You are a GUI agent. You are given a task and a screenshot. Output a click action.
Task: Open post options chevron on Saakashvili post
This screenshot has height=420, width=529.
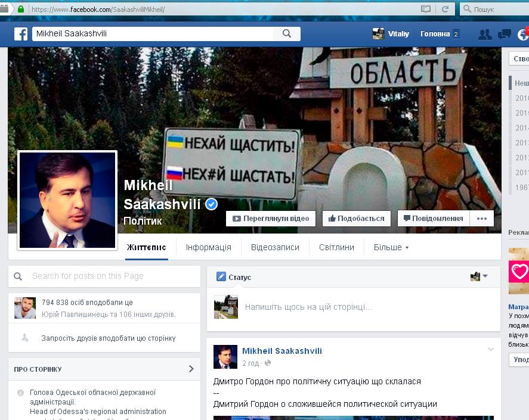491,349
